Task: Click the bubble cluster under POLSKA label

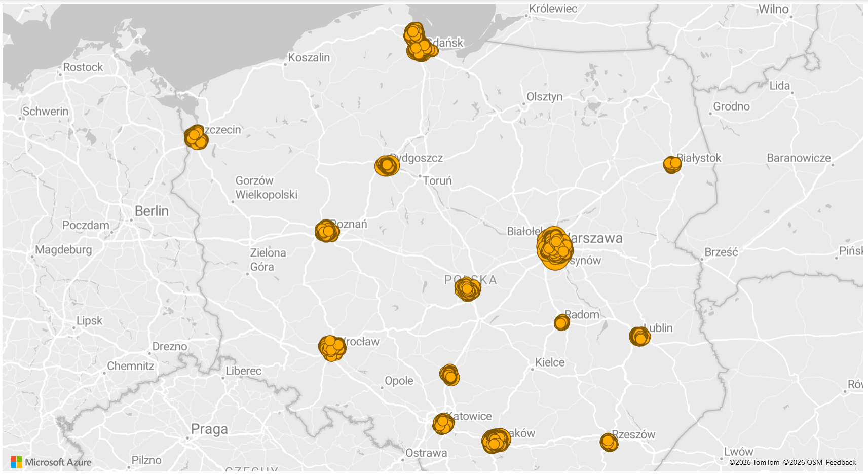Action: (468, 289)
